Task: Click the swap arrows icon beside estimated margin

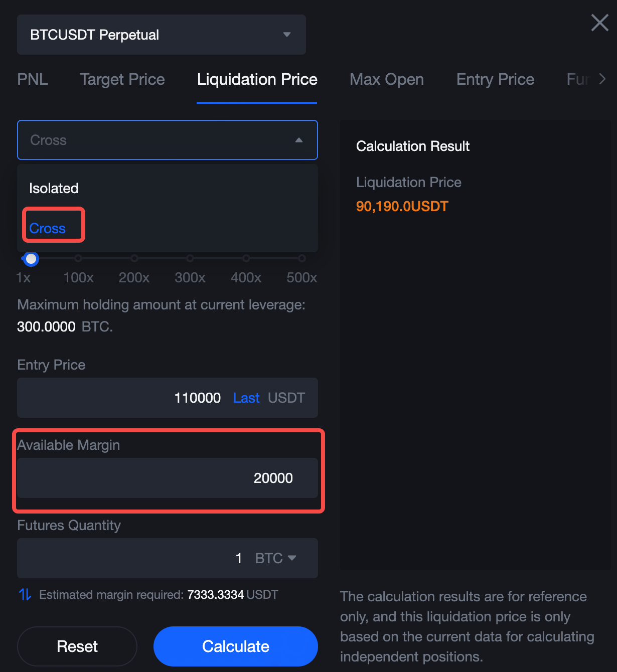Action: tap(25, 595)
